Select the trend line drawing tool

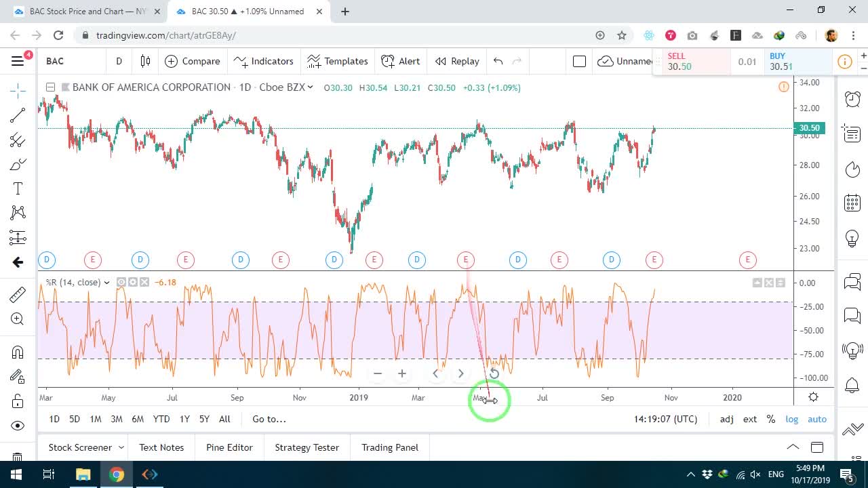click(x=18, y=115)
